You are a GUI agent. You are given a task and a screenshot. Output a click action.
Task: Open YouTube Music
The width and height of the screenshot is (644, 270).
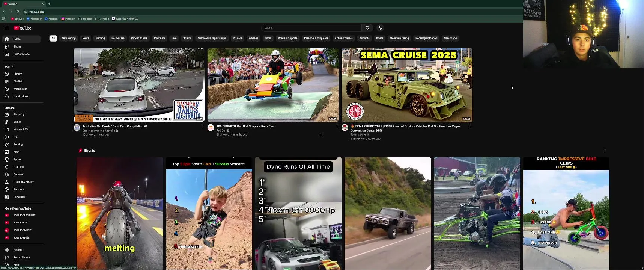[22, 230]
